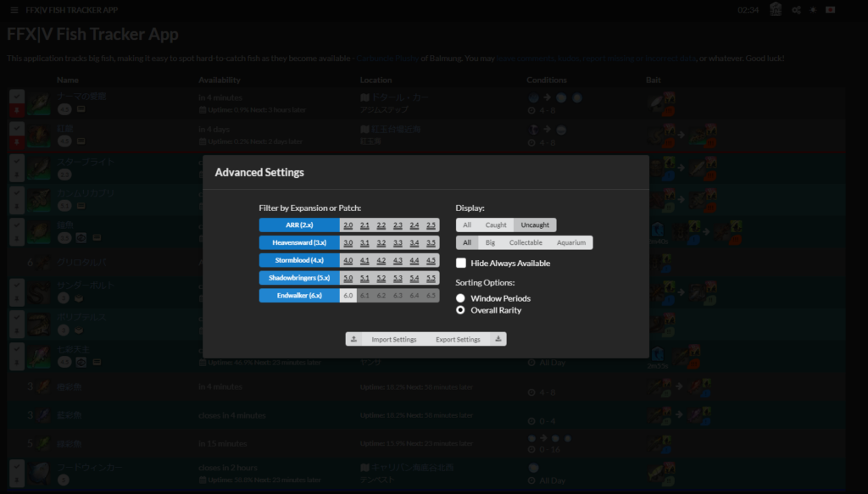Open the Carbuncle Plushy link

pyautogui.click(x=387, y=58)
